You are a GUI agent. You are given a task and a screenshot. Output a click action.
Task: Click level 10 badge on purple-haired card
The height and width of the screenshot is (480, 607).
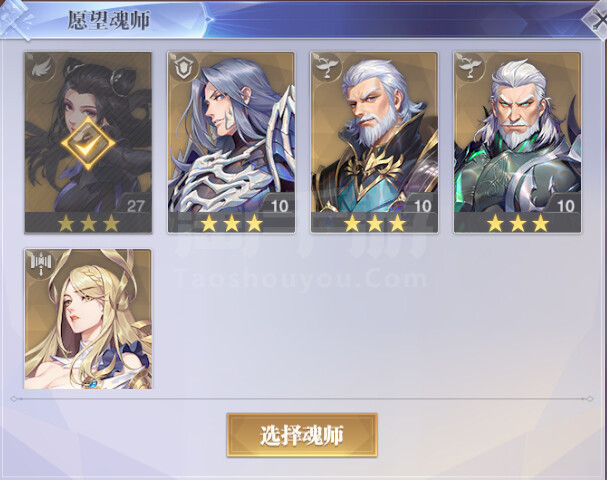pos(278,205)
